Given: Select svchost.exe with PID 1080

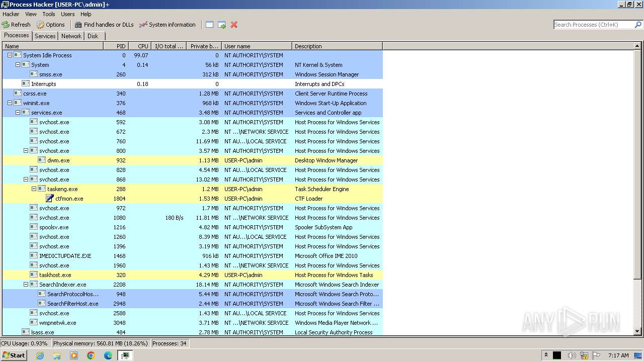Looking at the screenshot, I should click(x=193, y=218).
